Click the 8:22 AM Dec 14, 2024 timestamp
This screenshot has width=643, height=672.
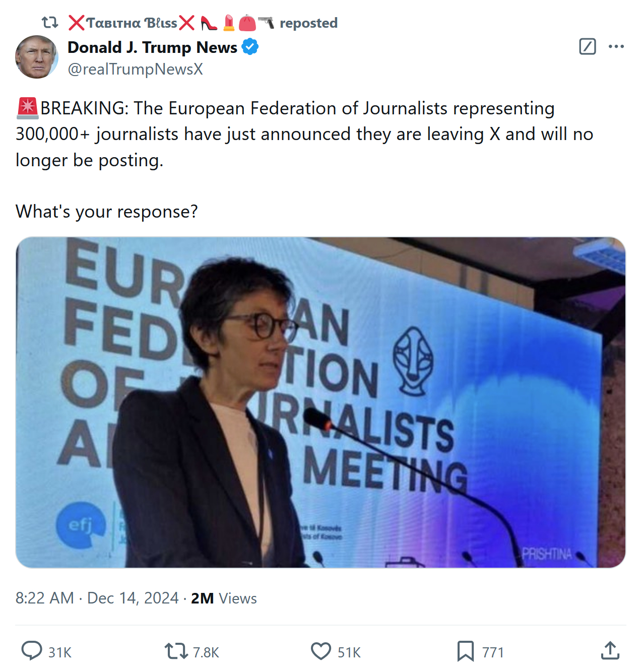coord(97,598)
